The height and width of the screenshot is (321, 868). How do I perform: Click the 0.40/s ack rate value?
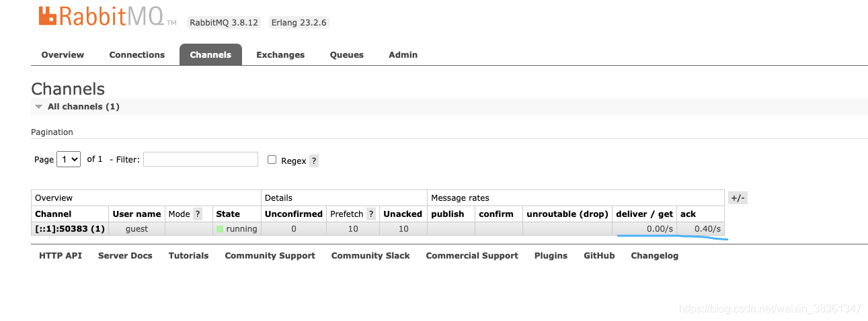[707, 229]
